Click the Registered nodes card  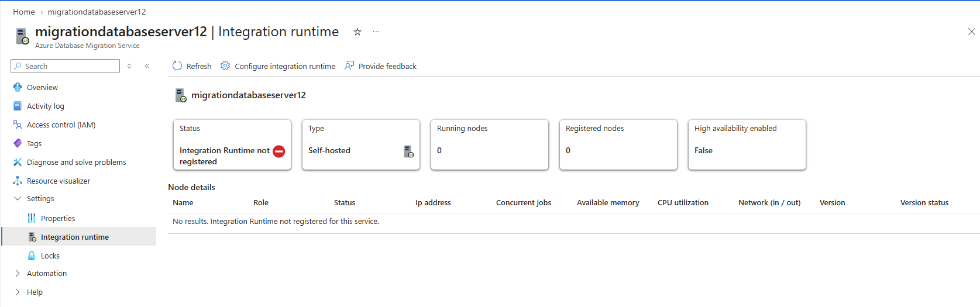[x=618, y=145]
